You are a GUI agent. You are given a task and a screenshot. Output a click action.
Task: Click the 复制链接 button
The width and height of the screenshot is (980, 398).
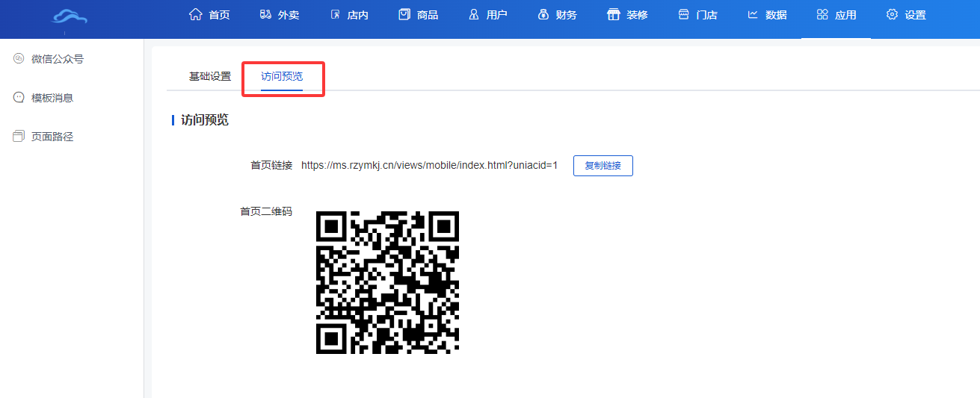(603, 166)
